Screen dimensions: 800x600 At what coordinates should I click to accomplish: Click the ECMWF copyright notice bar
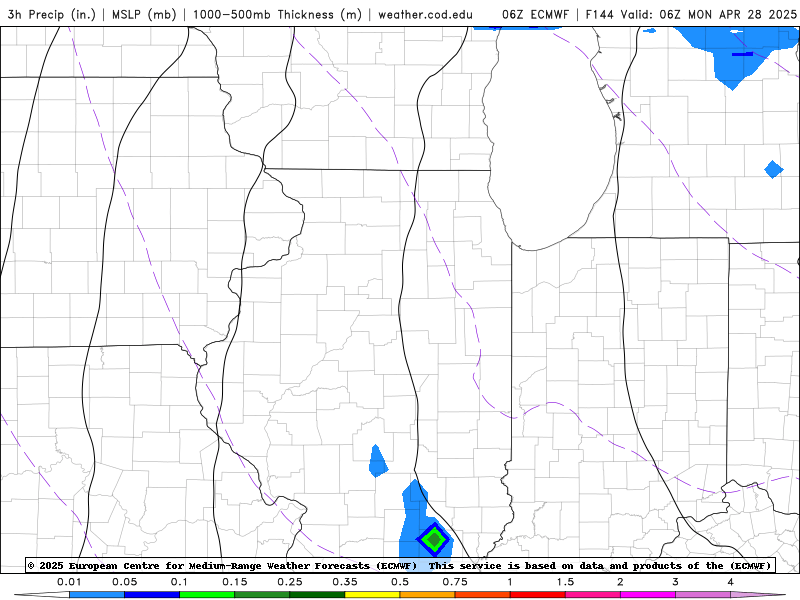pyautogui.click(x=399, y=565)
